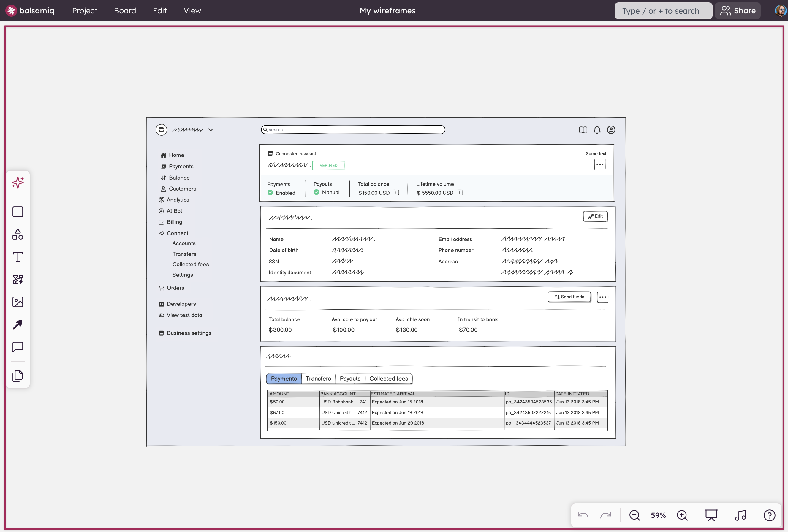Open the pages/copy tool in left toolbar

tap(18, 376)
